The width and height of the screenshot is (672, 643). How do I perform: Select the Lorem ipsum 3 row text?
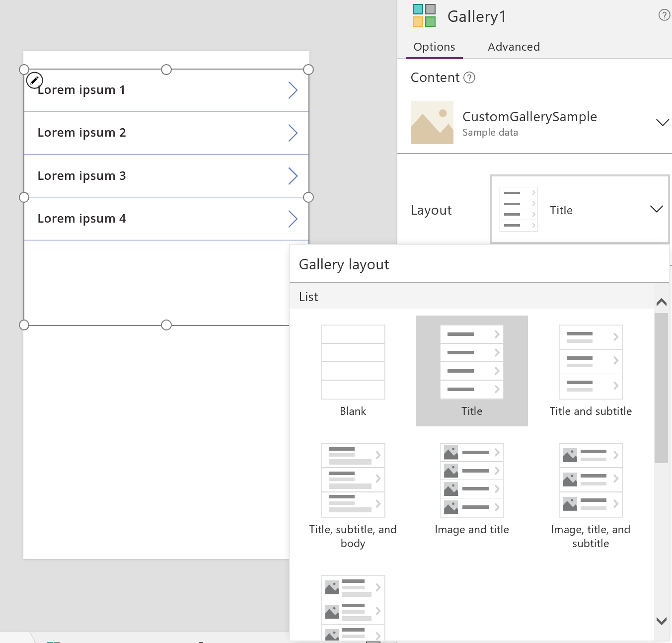tap(82, 176)
